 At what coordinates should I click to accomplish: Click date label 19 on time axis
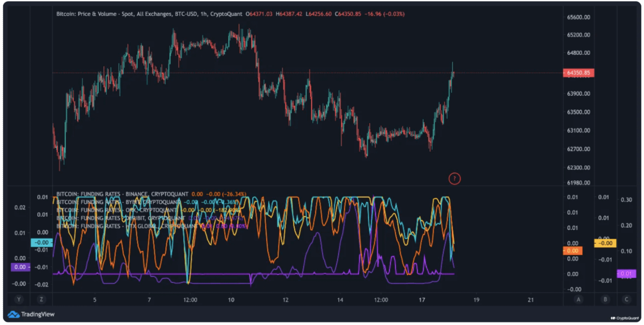[x=476, y=300]
